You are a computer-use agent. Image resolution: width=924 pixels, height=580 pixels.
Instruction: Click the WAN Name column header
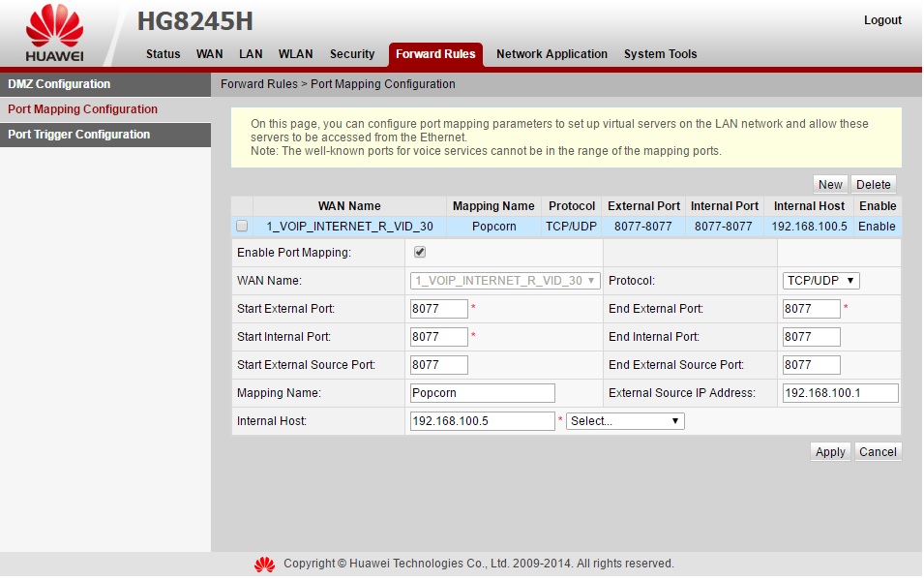(x=349, y=206)
